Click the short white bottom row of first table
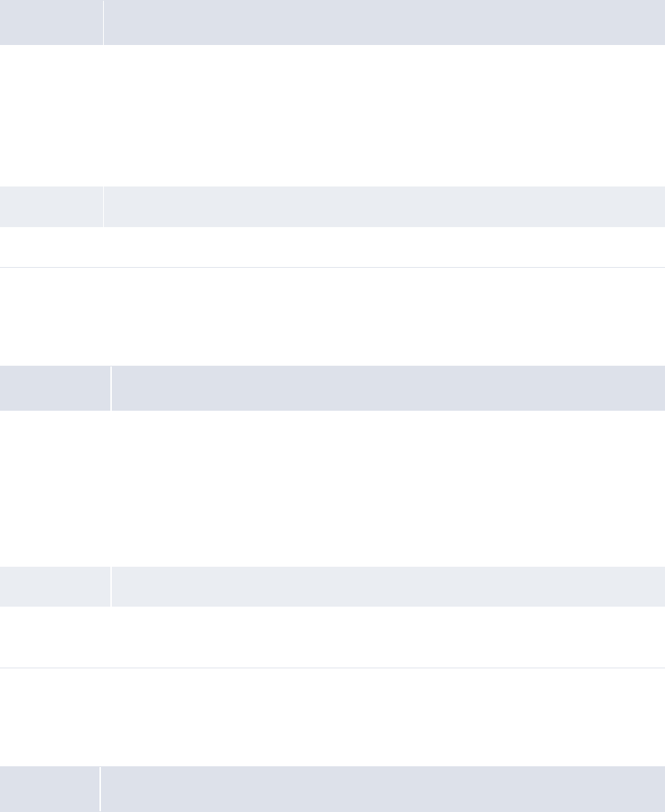665x812 pixels. [332, 247]
